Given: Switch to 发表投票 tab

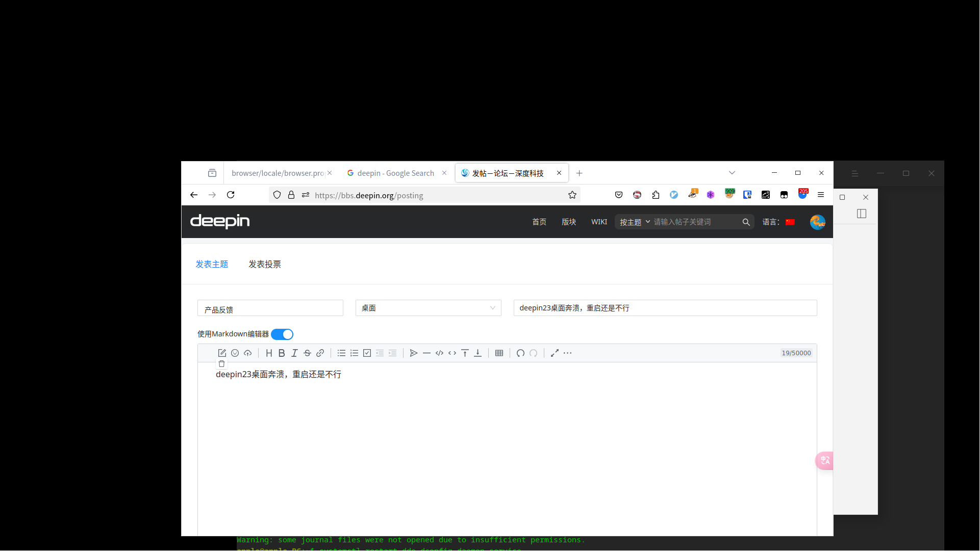Looking at the screenshot, I should click(x=265, y=264).
